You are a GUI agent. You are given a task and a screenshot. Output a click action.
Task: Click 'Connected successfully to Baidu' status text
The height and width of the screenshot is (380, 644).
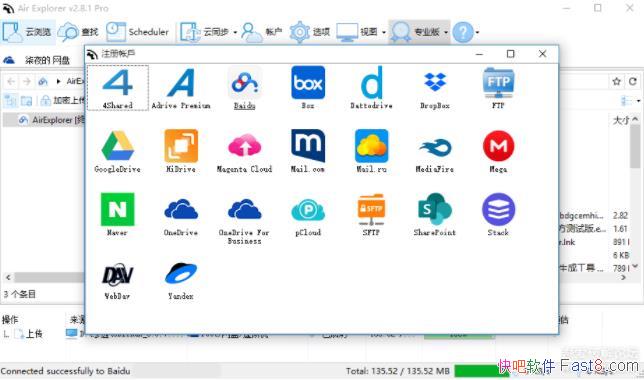click(65, 371)
